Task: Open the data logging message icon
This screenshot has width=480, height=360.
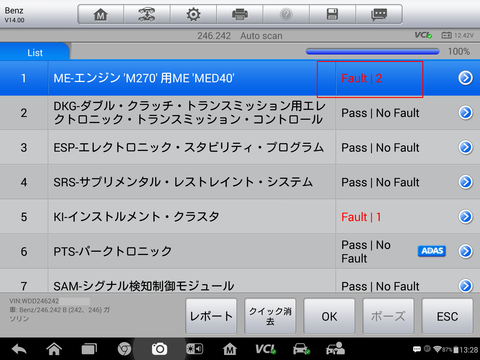Action: 379,14
